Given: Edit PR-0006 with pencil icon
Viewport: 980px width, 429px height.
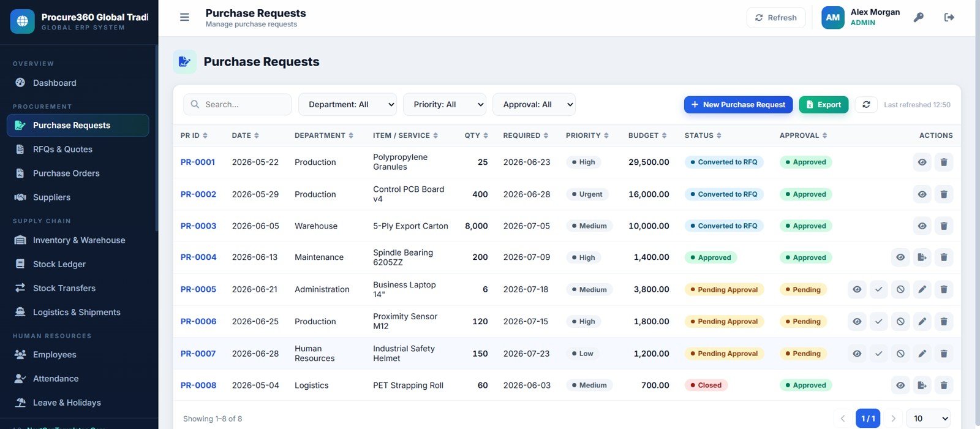Looking at the screenshot, I should [922, 321].
